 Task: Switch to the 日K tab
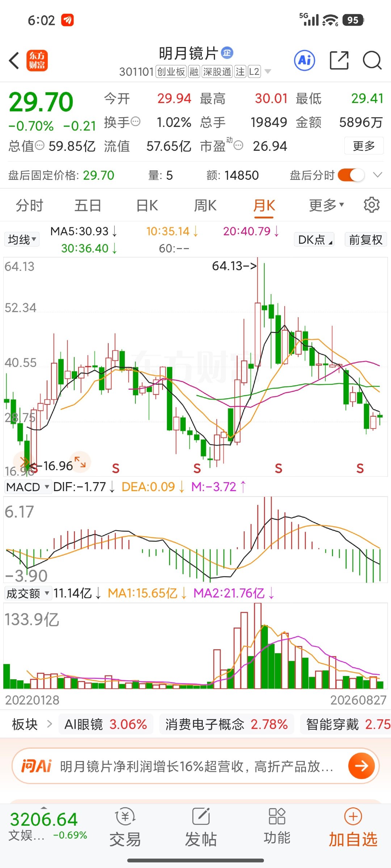point(147,205)
